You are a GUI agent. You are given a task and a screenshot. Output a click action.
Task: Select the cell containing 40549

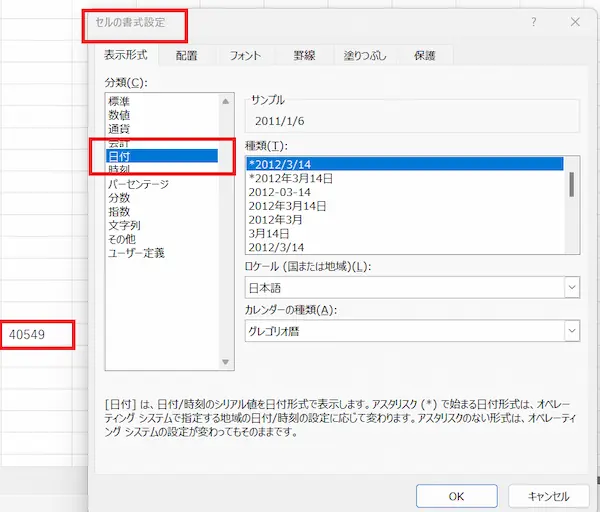38,333
